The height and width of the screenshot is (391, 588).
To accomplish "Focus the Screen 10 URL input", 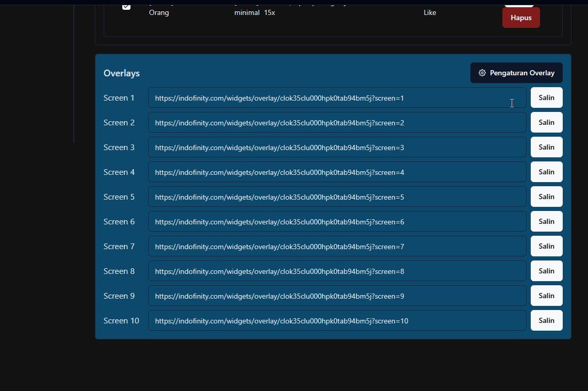I will click(337, 320).
